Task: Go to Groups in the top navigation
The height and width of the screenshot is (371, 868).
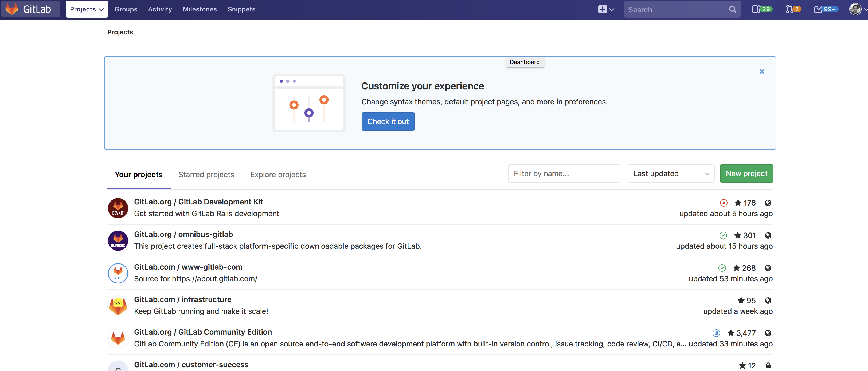Action: [x=126, y=9]
